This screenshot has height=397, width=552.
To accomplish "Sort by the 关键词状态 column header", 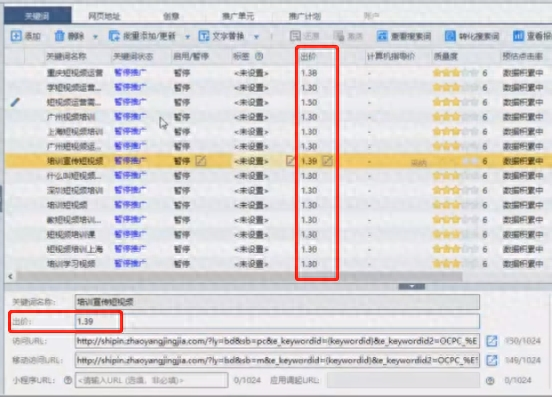I will pos(133,56).
